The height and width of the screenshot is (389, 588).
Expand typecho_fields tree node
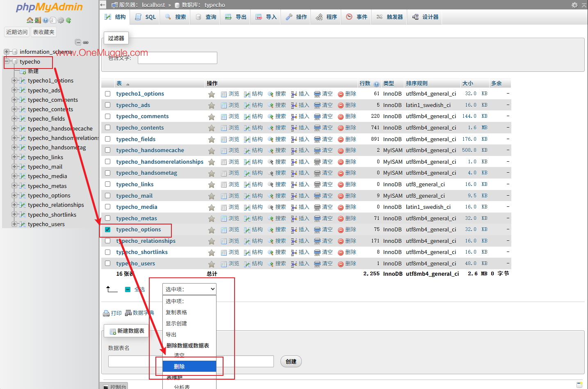15,119
